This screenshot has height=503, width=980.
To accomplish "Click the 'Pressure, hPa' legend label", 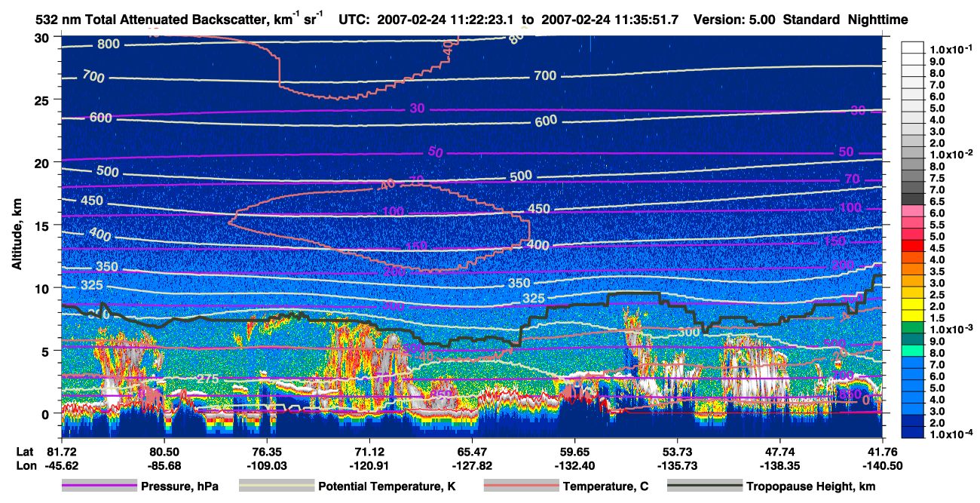I will click(180, 486).
